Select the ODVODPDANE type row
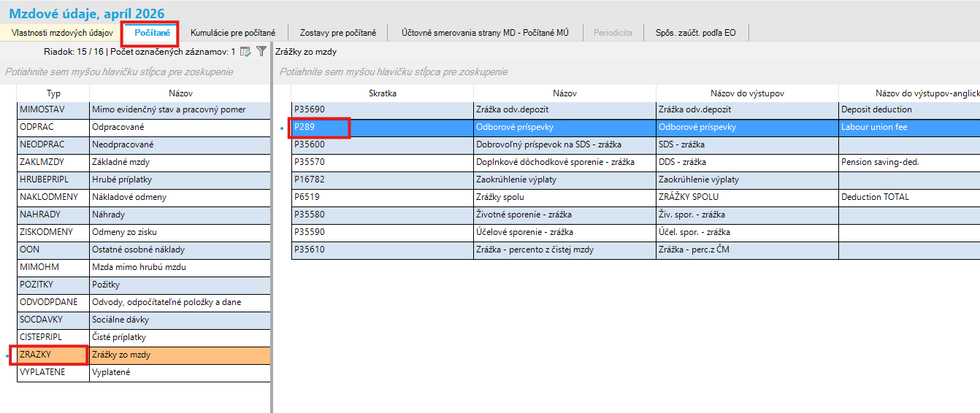Screen dimensions: 980x413 point(144,303)
